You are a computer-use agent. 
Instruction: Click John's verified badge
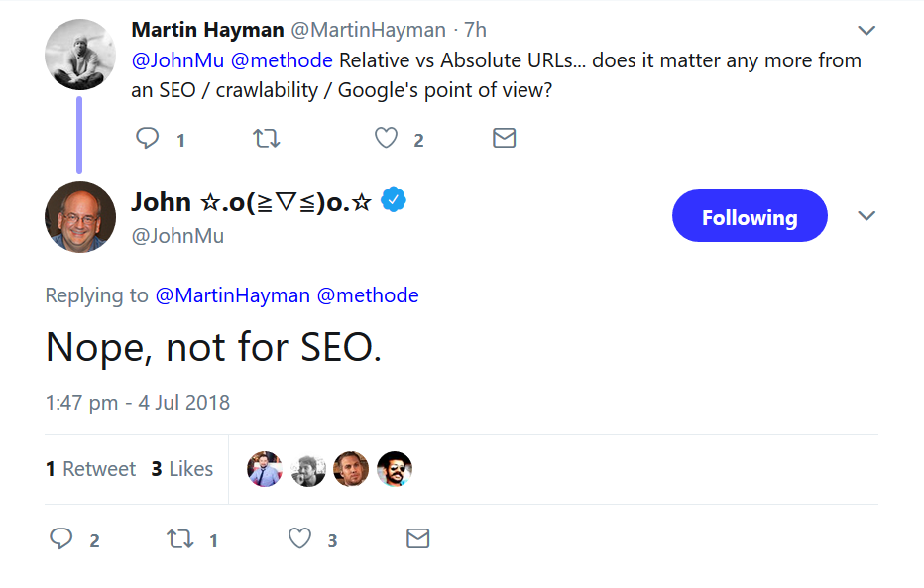coord(394,200)
